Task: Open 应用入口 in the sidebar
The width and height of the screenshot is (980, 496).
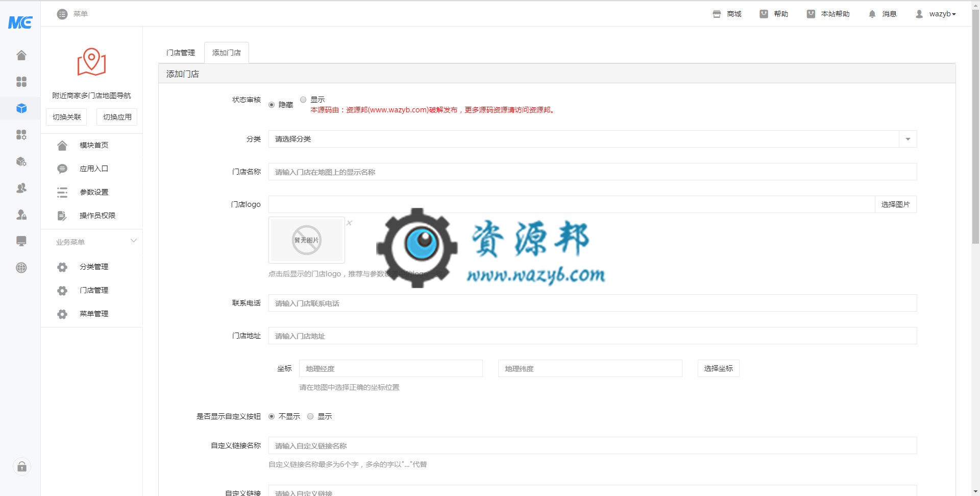Action: (x=94, y=169)
